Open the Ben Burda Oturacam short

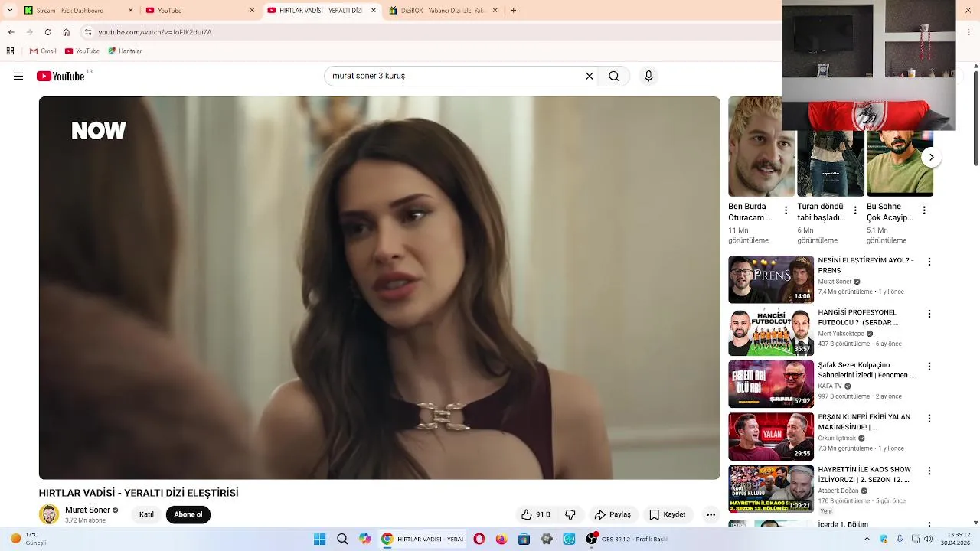coord(761,147)
